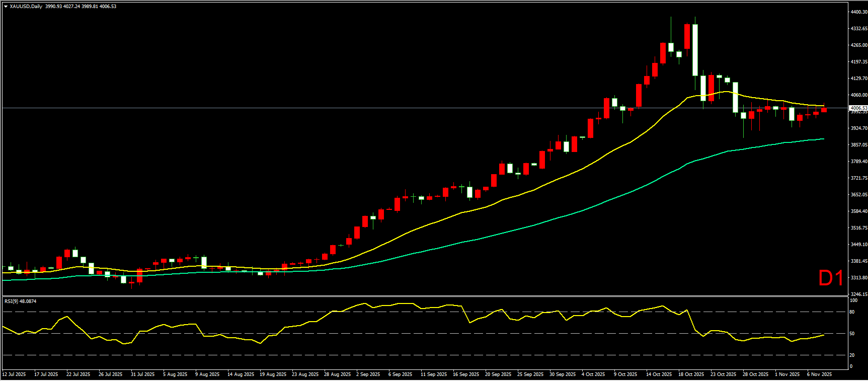This screenshot has width=868, height=381.
Task: Click the 3246.15 label on price axis
Action: pos(858,294)
